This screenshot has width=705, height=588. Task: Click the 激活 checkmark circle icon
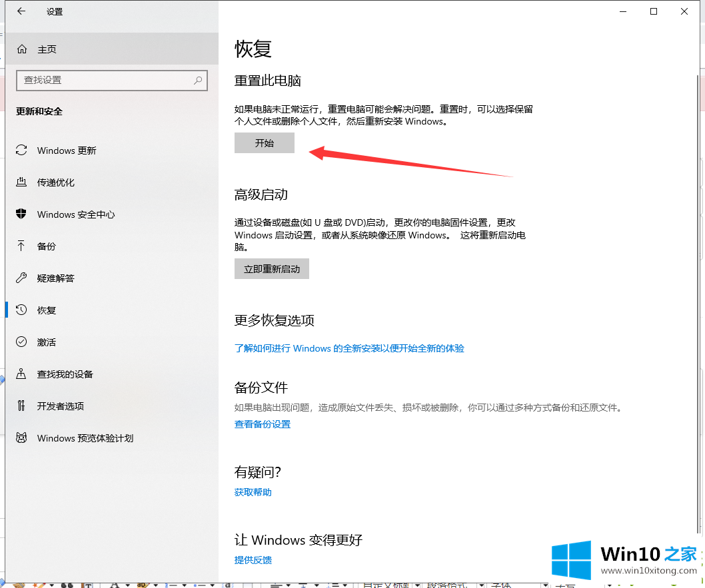(x=21, y=342)
